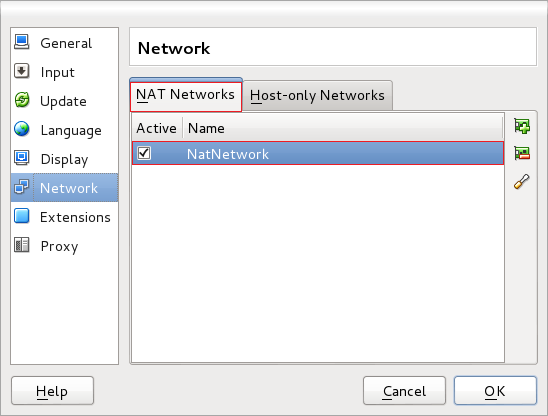The image size is (548, 416).
Task: Click the remove NAT network icon
Action: coord(522,153)
